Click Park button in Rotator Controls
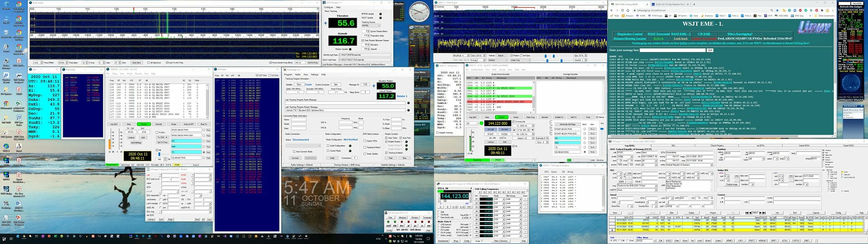 tap(391, 158)
